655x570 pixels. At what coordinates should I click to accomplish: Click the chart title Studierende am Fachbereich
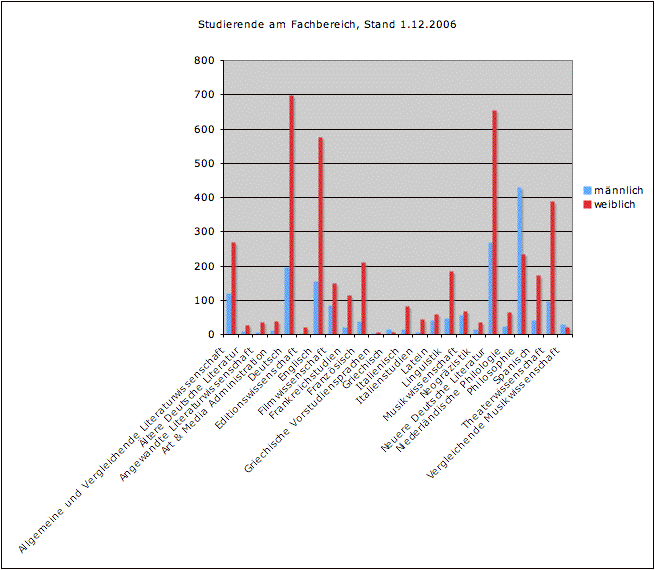(327, 23)
